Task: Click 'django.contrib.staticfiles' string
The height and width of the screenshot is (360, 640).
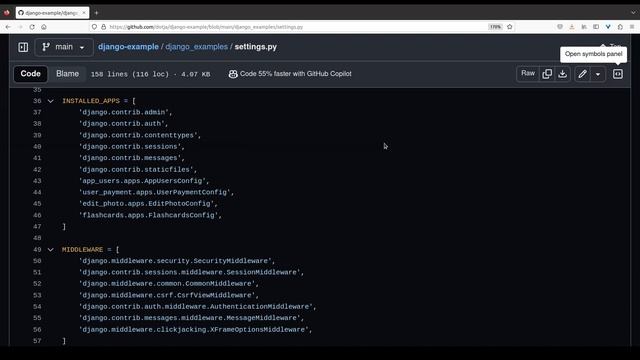Action: tap(136, 169)
